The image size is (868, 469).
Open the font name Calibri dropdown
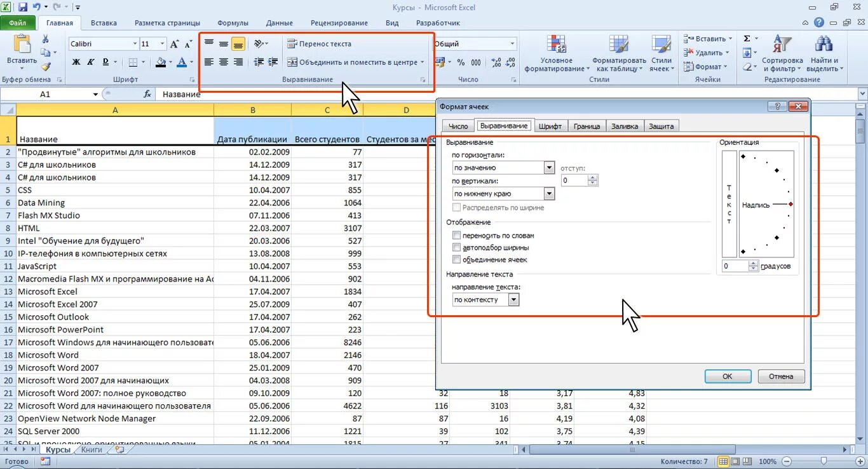(135, 44)
